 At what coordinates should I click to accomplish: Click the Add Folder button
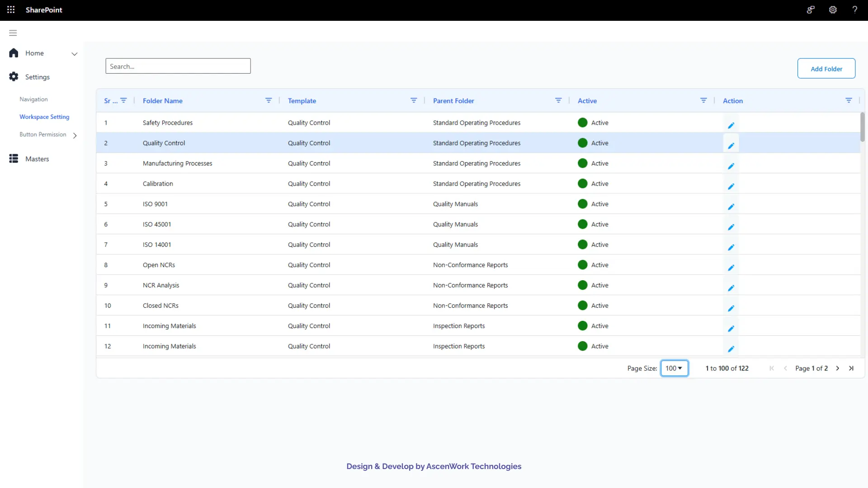coord(826,69)
